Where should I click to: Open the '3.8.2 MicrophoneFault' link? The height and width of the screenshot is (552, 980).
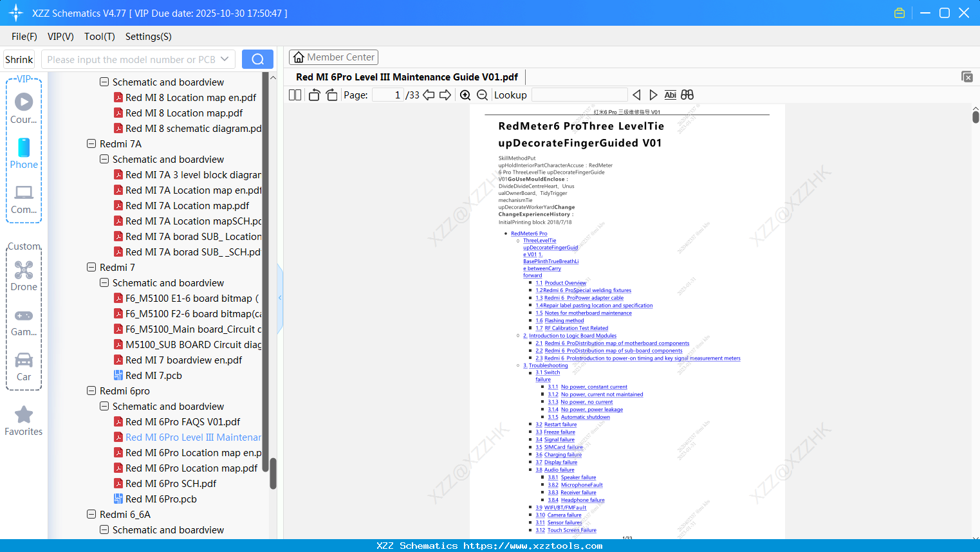(x=575, y=485)
